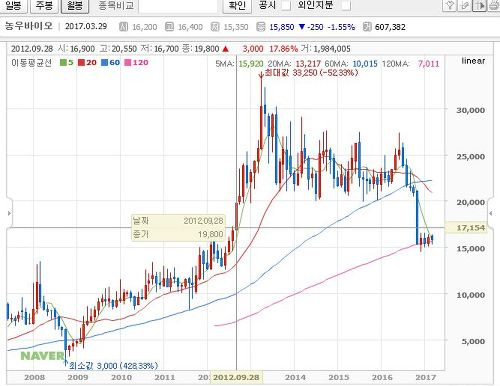
Task: Click the pencil drawing tool icon
Action: coord(464,5)
